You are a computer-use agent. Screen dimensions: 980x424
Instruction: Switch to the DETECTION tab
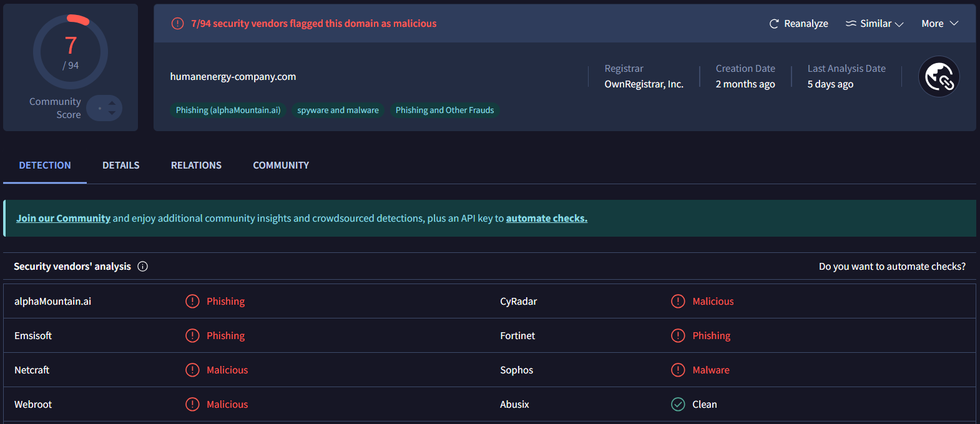[x=45, y=165]
